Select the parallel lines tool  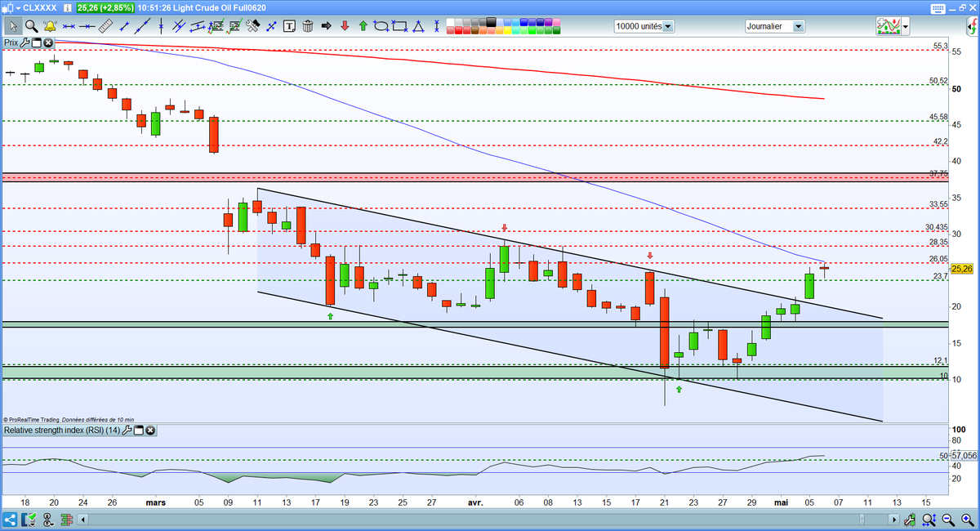178,26
